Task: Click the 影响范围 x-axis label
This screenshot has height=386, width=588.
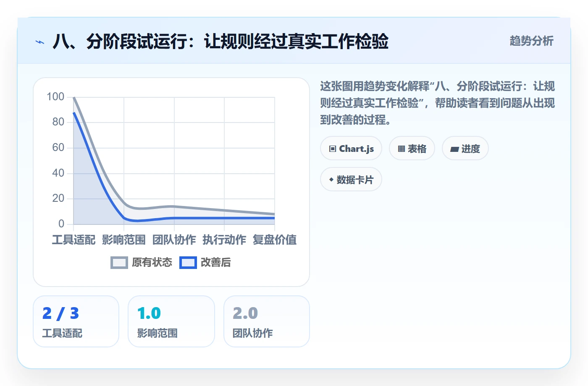Action: [124, 240]
